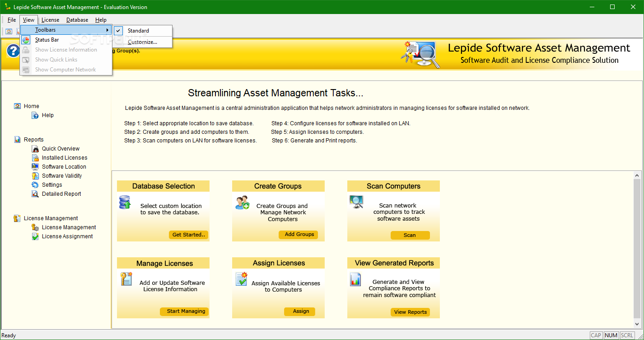Click the View Generated Reports chart icon
This screenshot has width=644, height=340.
(355, 279)
